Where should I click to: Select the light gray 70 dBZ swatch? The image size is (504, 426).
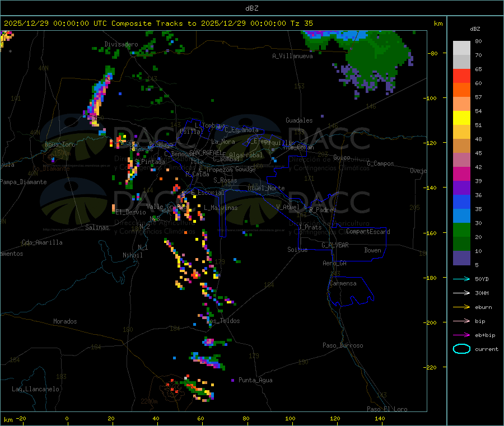click(461, 48)
